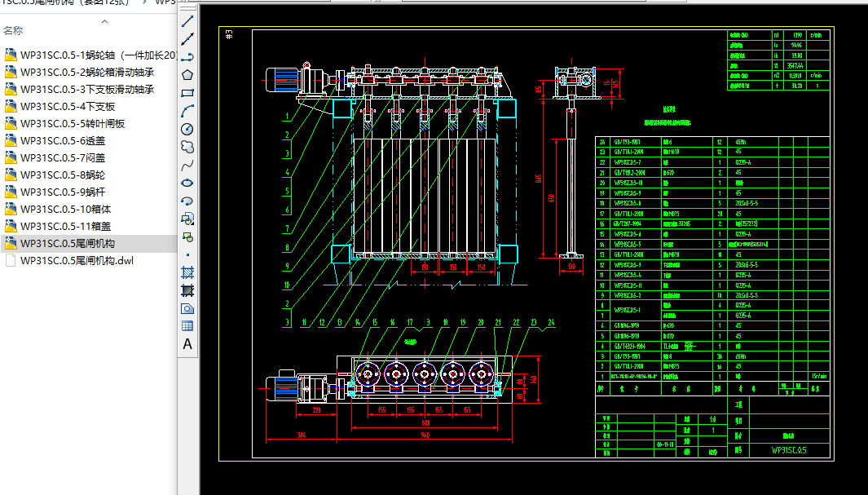Open the Hatch pattern tool
Viewport: 868px width, 495px height.
pyautogui.click(x=187, y=272)
